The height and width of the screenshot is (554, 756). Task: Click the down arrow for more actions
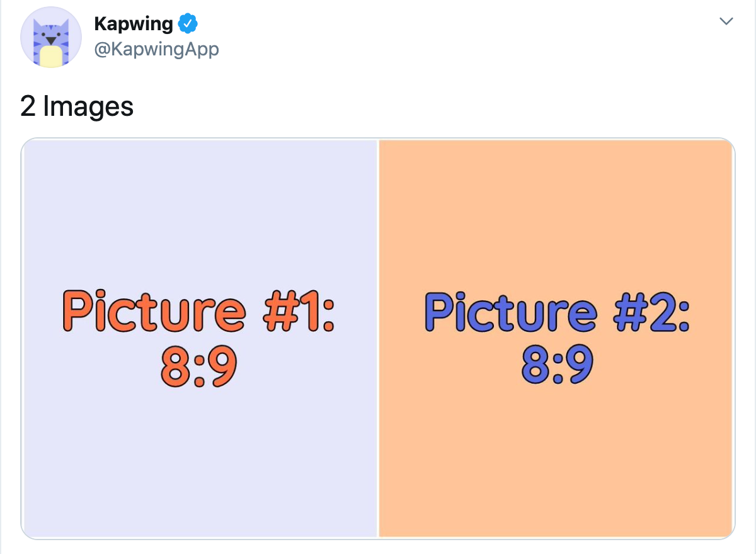726,21
